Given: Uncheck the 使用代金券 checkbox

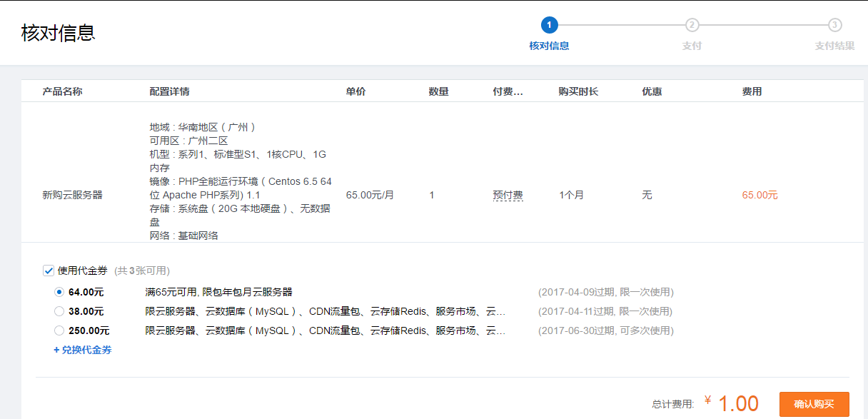Looking at the screenshot, I should click(x=49, y=271).
